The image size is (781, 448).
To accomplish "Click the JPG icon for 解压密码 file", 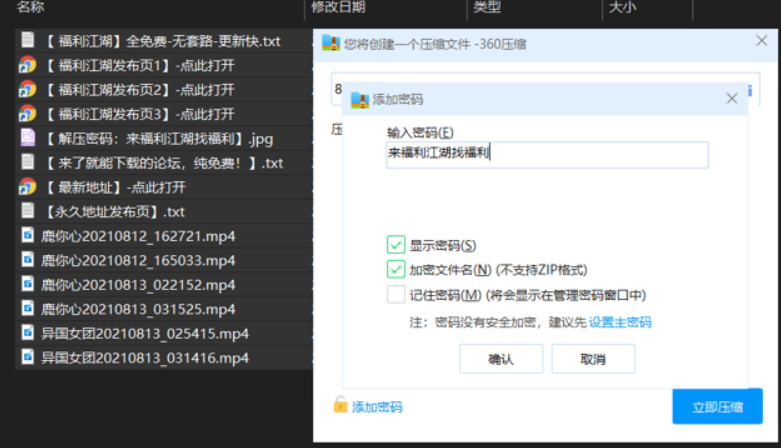I will pos(27,138).
